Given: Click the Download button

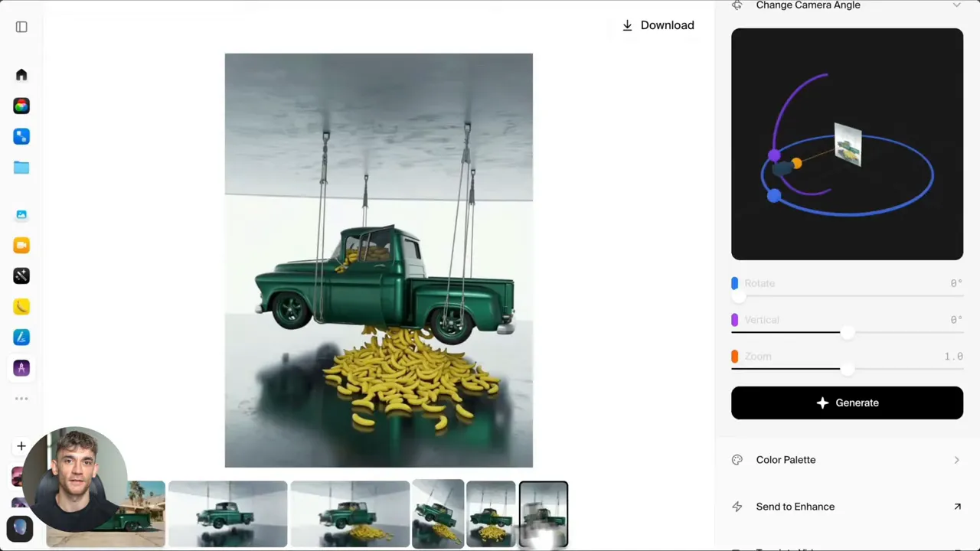Looking at the screenshot, I should 658,25.
